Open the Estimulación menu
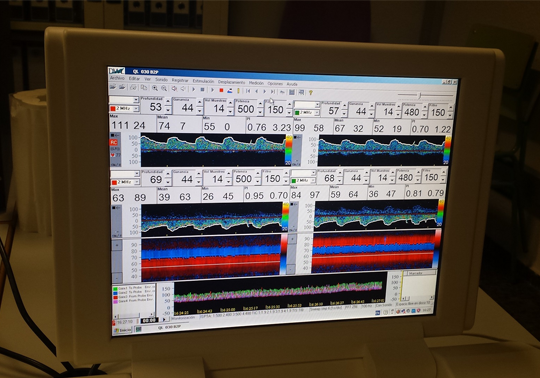 coord(203,81)
